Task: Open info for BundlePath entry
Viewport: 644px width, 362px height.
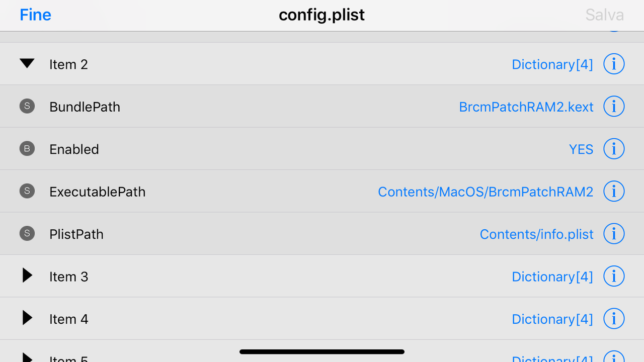Action: pyautogui.click(x=613, y=107)
